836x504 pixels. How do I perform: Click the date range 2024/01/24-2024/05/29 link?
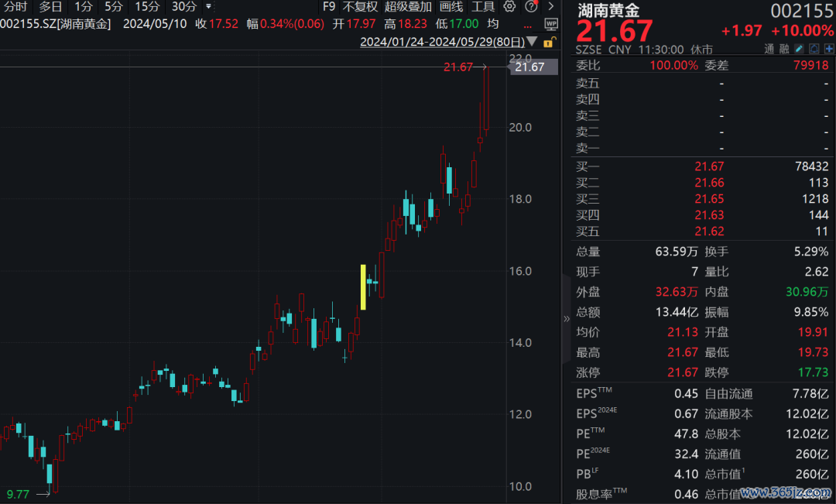tap(443, 42)
